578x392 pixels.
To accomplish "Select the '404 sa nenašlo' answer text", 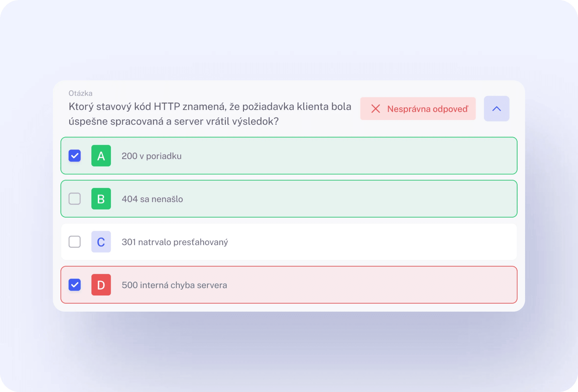I will (152, 199).
